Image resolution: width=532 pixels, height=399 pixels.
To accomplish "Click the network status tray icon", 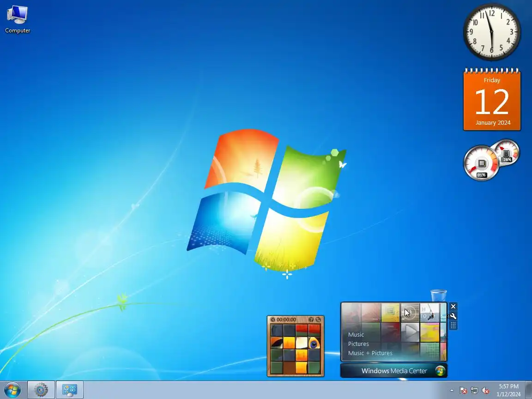I will pos(474,391).
